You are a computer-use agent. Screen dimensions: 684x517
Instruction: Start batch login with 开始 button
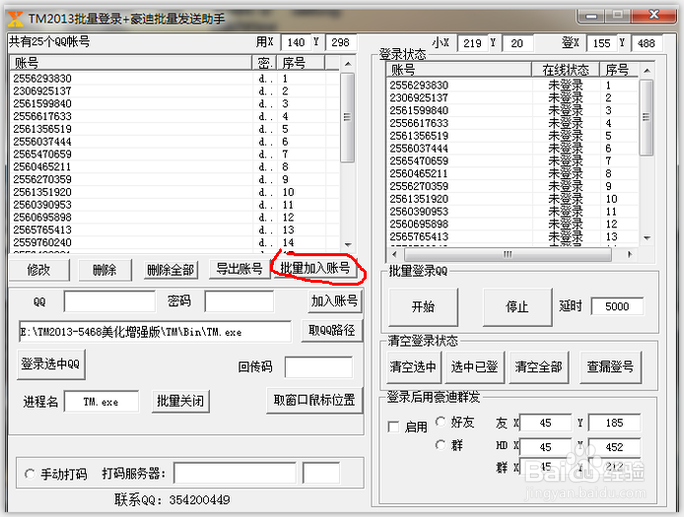point(423,307)
